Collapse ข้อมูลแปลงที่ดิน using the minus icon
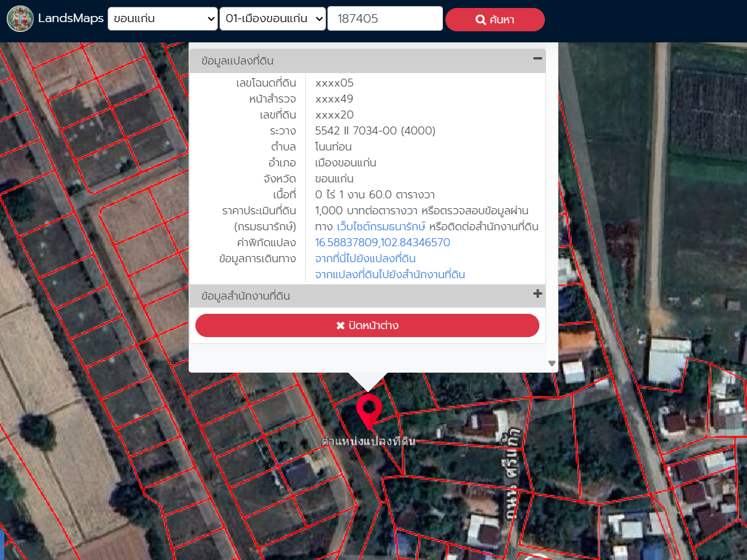Image resolution: width=747 pixels, height=560 pixels. 538,58
